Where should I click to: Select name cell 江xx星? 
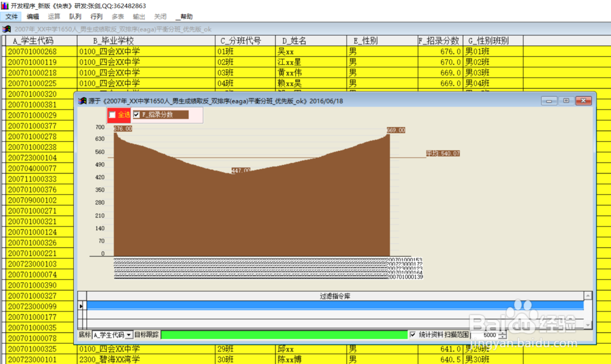pos(311,62)
